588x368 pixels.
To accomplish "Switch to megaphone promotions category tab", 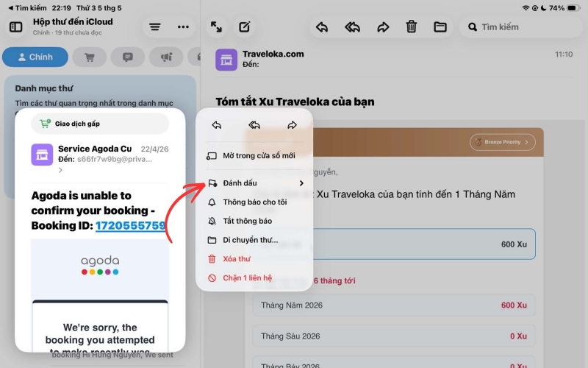I will 166,57.
